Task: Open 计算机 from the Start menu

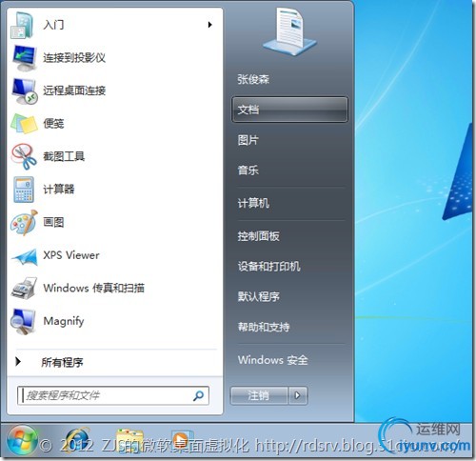Action: [x=253, y=203]
